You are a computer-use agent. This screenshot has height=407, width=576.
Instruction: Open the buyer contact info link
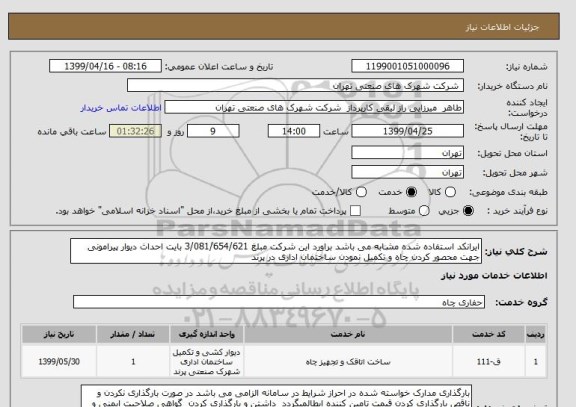point(121,108)
